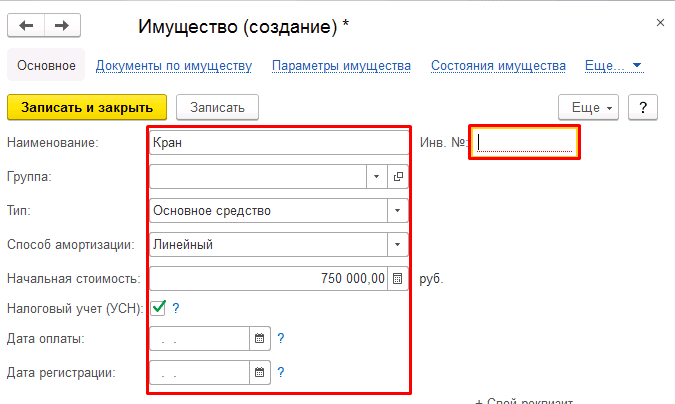
Task: Open the Группа selection form icon
Action: (398, 176)
